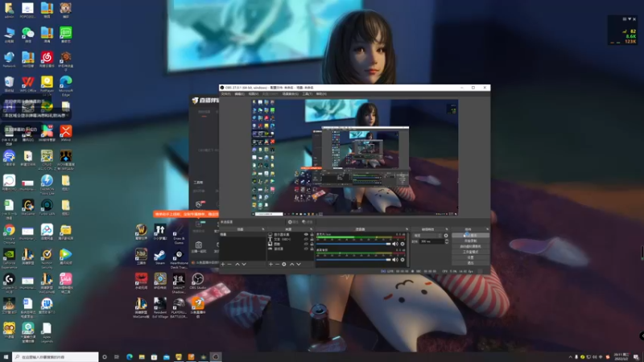Image resolution: width=644 pixels, height=362 pixels.
Task: Open Microsoft Edge desktop shortcut
Action: coord(66,85)
